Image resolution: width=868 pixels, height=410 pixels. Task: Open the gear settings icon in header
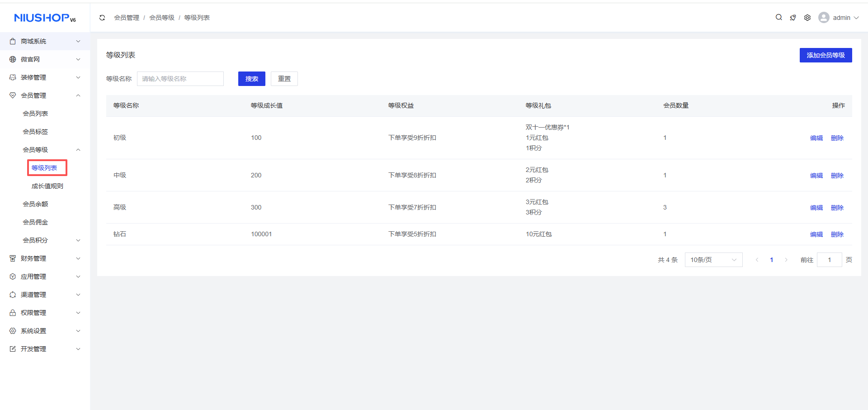tap(807, 18)
